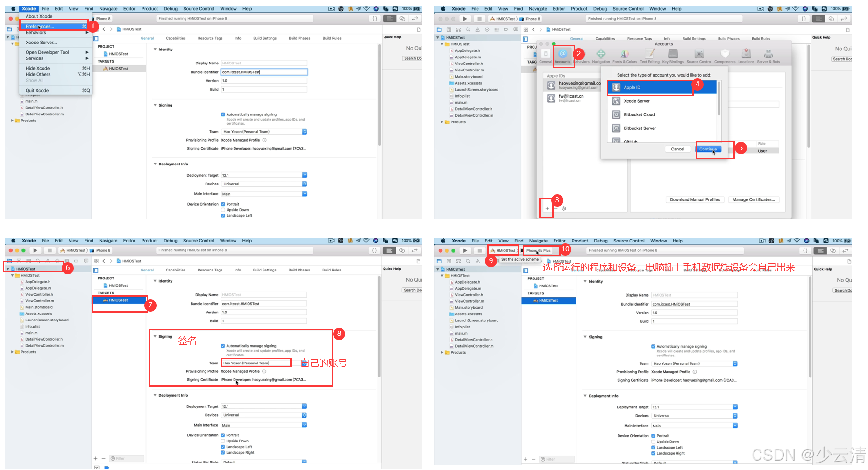Click Run in the top-right Xcode window toolbar

464,19
